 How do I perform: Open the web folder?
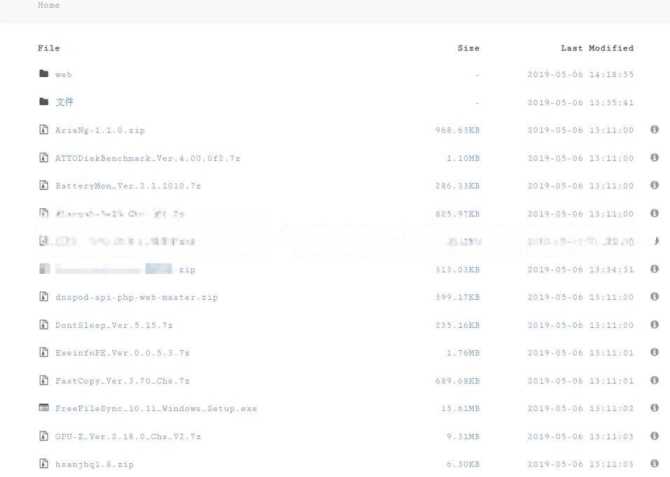(x=63, y=75)
